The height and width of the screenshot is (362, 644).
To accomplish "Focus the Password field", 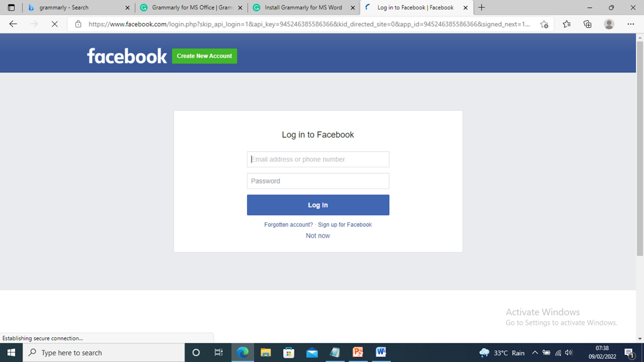I will (318, 181).
